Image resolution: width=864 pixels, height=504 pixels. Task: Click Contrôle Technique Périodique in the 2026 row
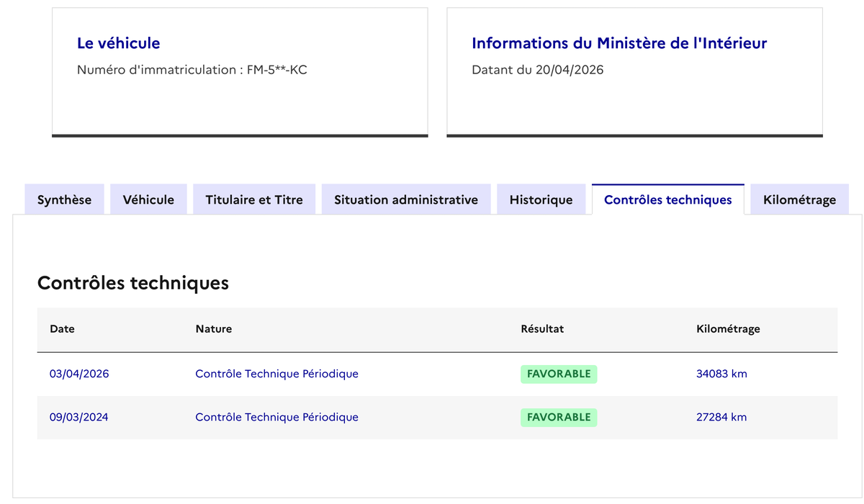(x=276, y=374)
